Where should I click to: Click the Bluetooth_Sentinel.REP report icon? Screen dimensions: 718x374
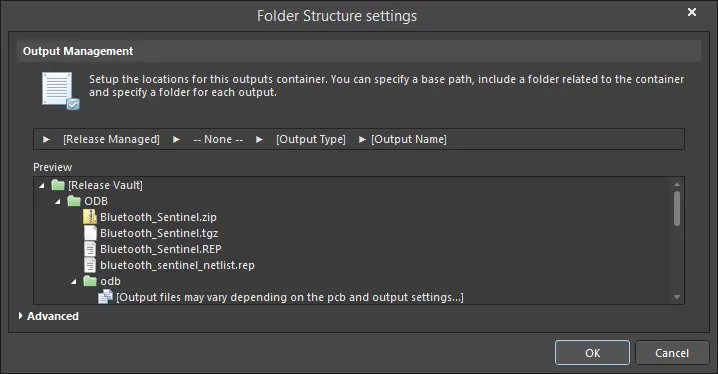click(90, 249)
